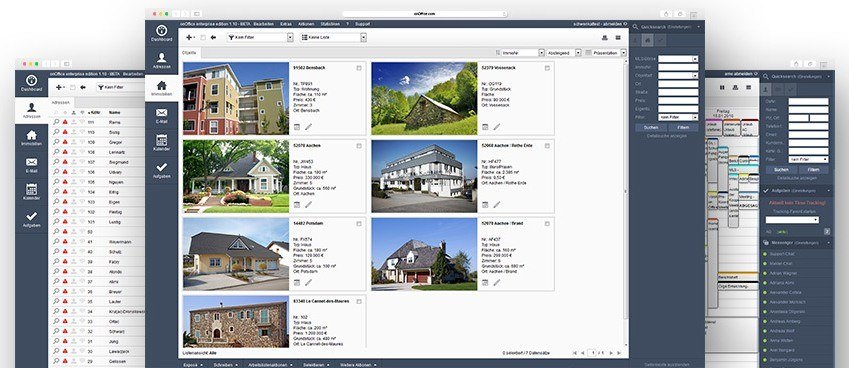Screen dimensions: 849x368
Task: Go to the first page of the list
Action: (574, 353)
